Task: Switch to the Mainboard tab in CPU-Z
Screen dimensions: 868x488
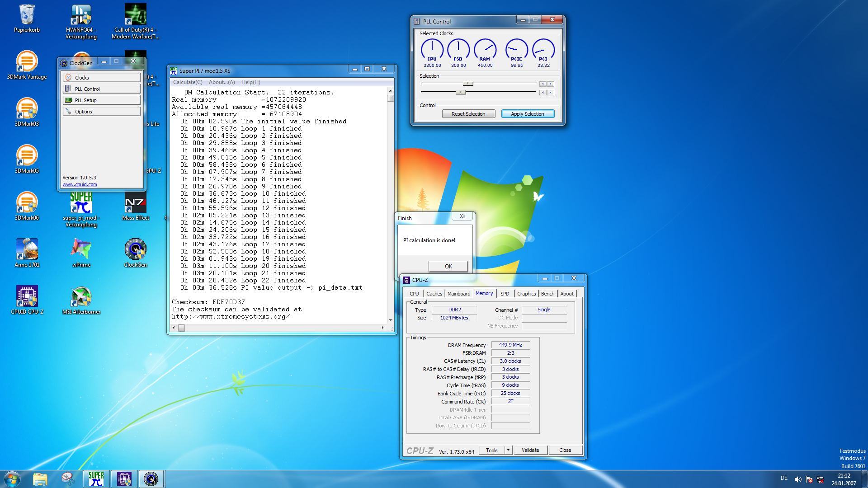Action: [458, 294]
